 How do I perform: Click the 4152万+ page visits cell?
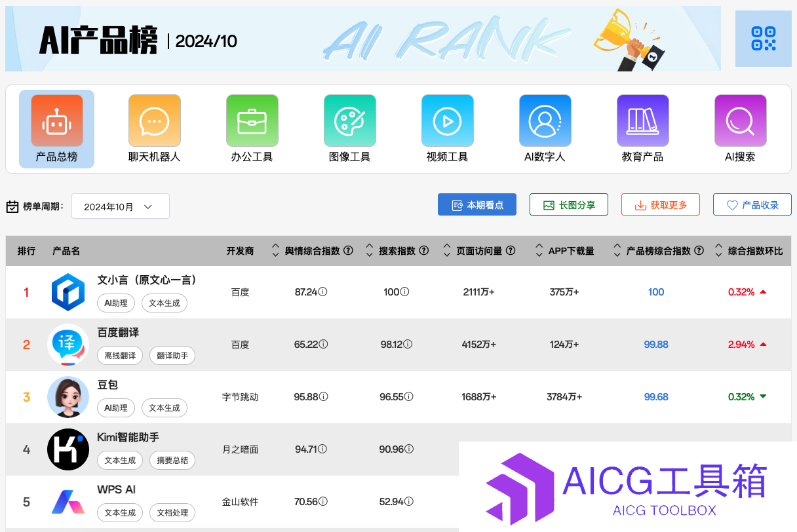pyautogui.click(x=479, y=345)
